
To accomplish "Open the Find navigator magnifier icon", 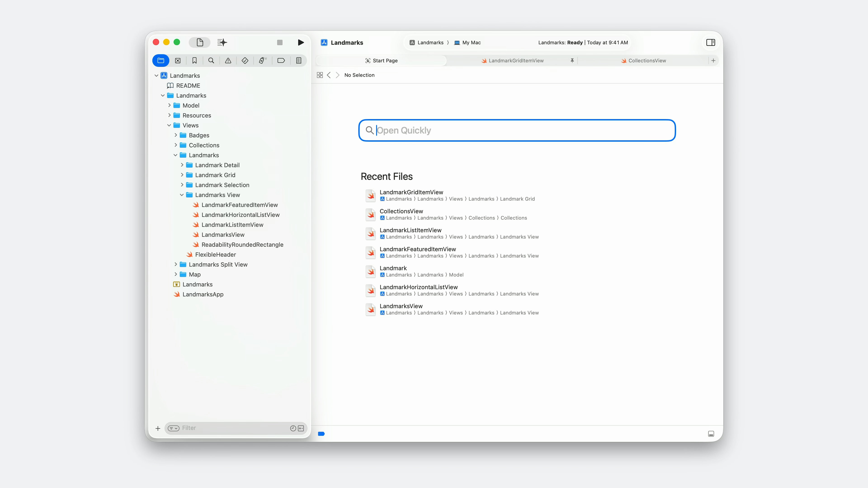I will click(x=211, y=61).
